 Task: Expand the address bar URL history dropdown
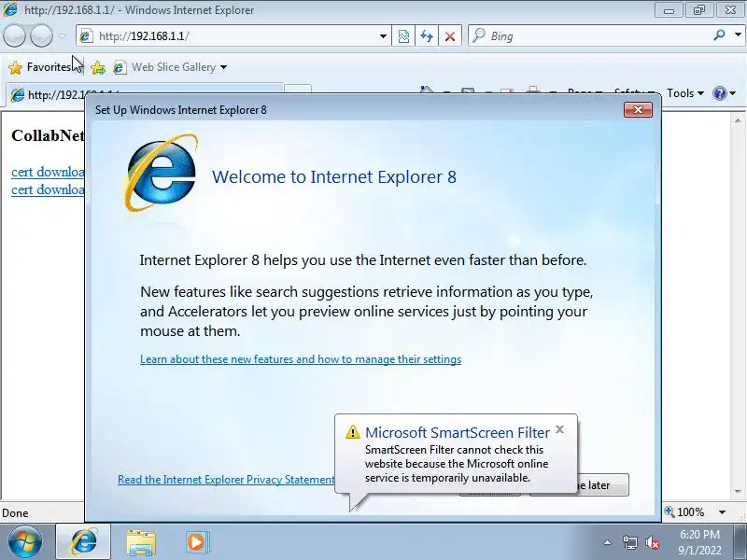(383, 36)
